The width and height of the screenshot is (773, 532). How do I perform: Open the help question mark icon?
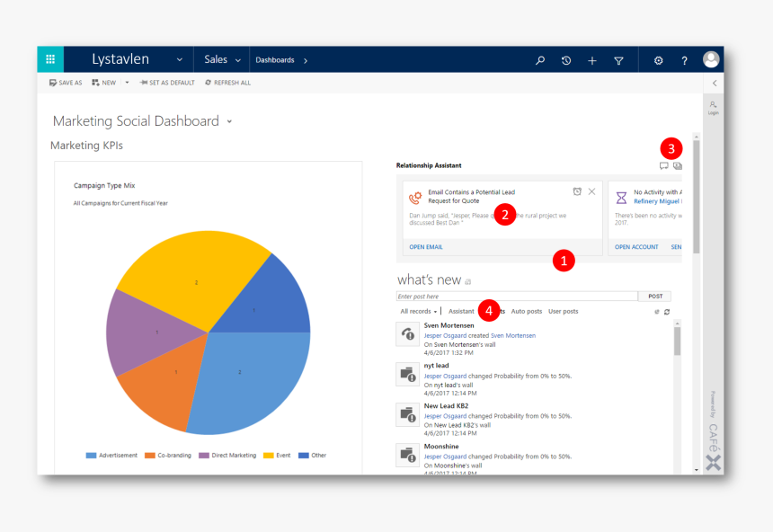click(x=684, y=60)
